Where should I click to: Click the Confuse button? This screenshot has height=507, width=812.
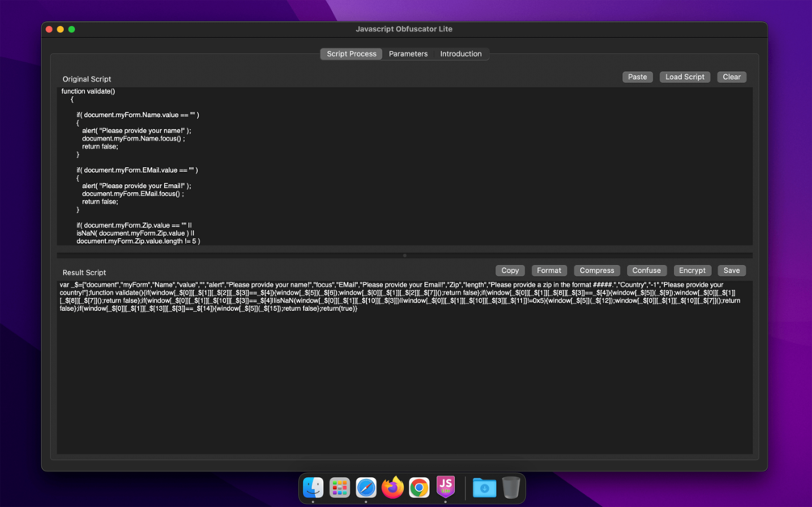coord(646,270)
